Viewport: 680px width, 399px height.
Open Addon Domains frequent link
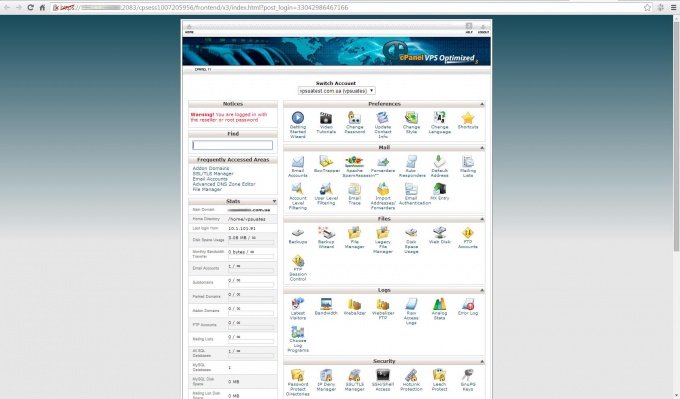(211, 168)
